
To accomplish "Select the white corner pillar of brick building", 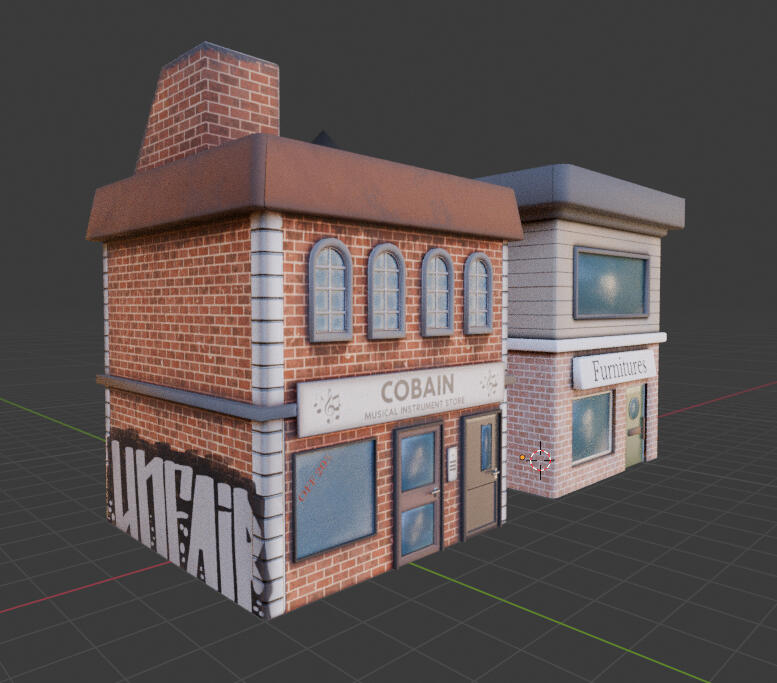I will point(268,400).
